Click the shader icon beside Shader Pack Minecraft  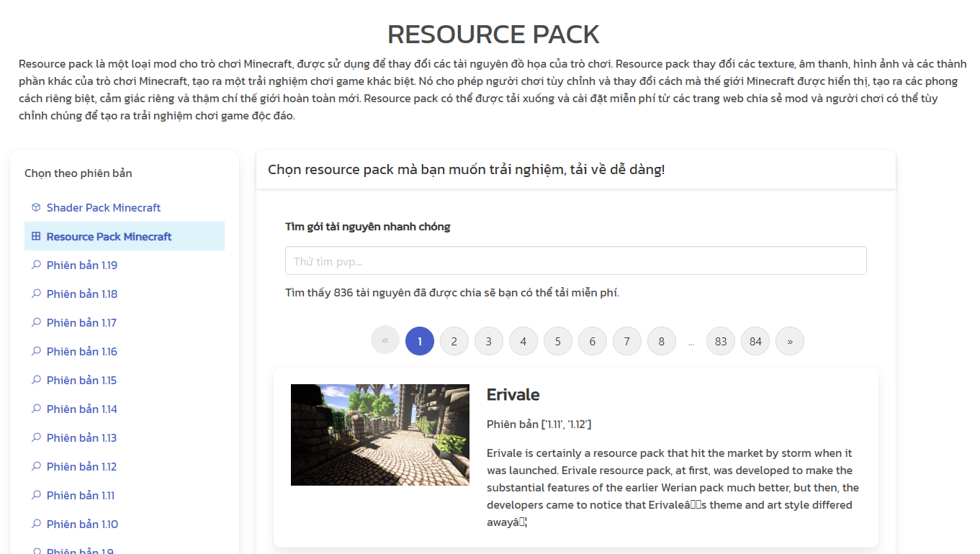35,207
